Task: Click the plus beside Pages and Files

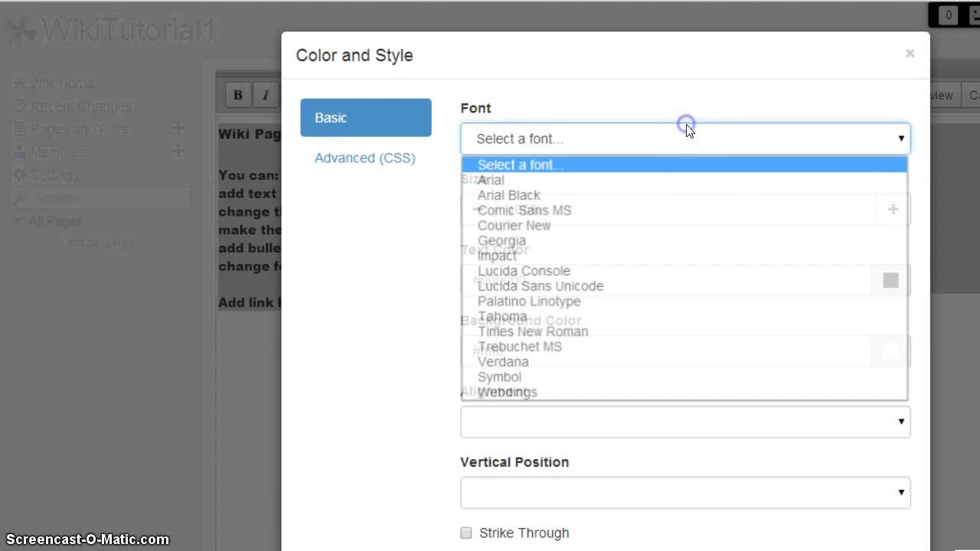Action: [178, 129]
